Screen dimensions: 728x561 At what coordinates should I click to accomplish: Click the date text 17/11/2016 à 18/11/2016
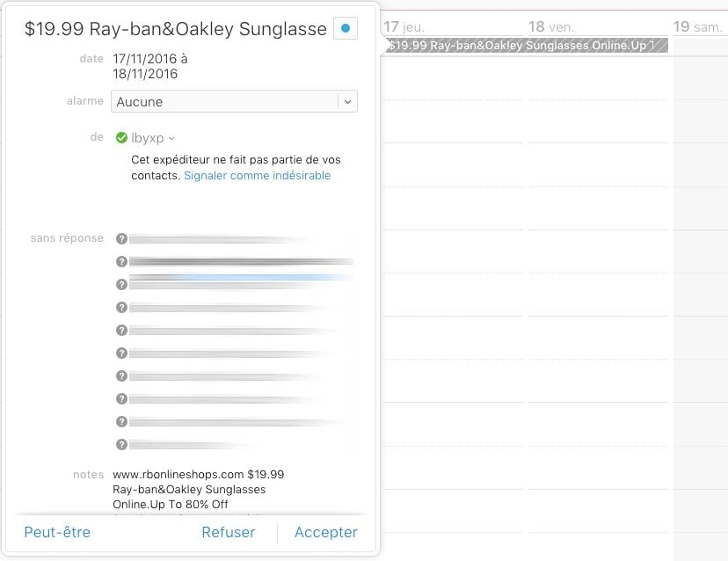150,66
